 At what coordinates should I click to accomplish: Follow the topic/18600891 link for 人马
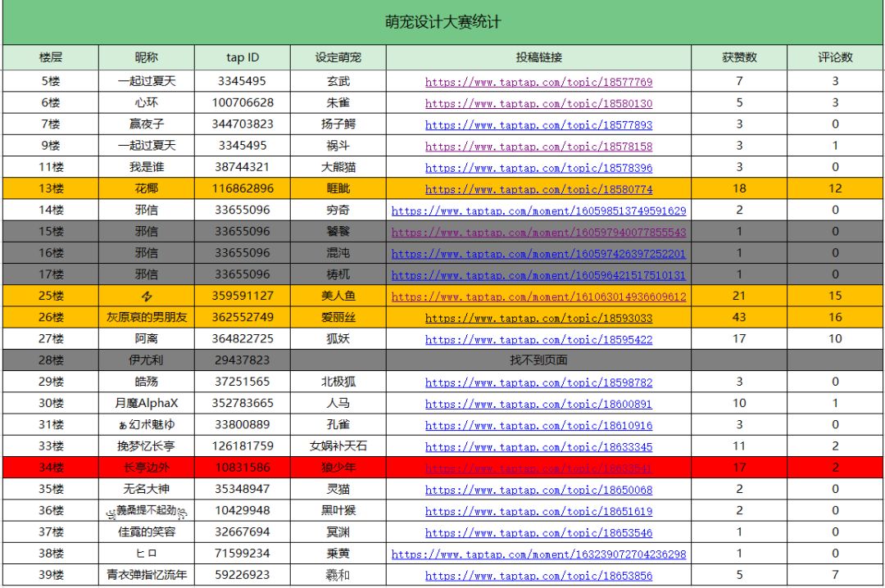(538, 404)
